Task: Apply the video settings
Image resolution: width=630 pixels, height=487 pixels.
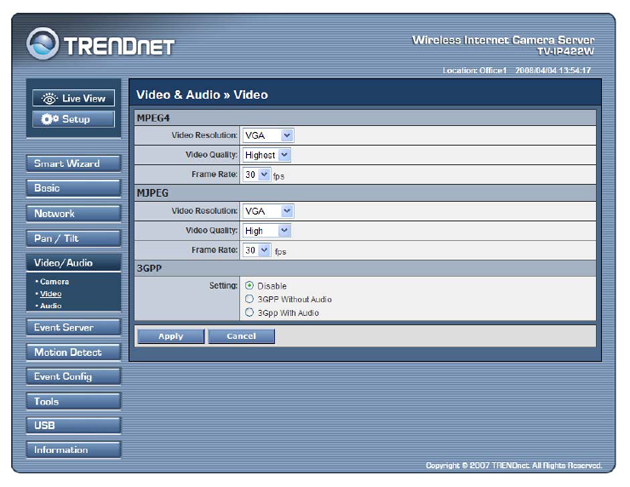Action: point(171,336)
